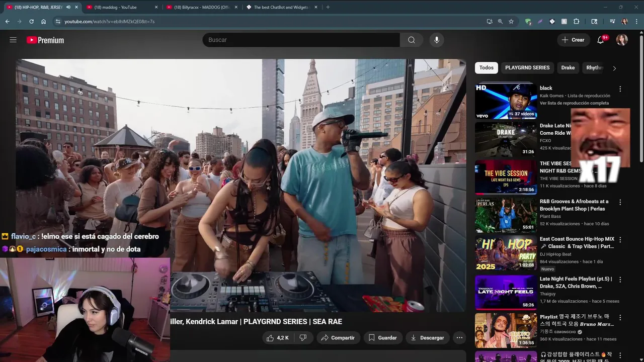Open 'R&B Grooves & Afrobeats' video title
Viewport: 644px width, 362px height.
point(574,205)
